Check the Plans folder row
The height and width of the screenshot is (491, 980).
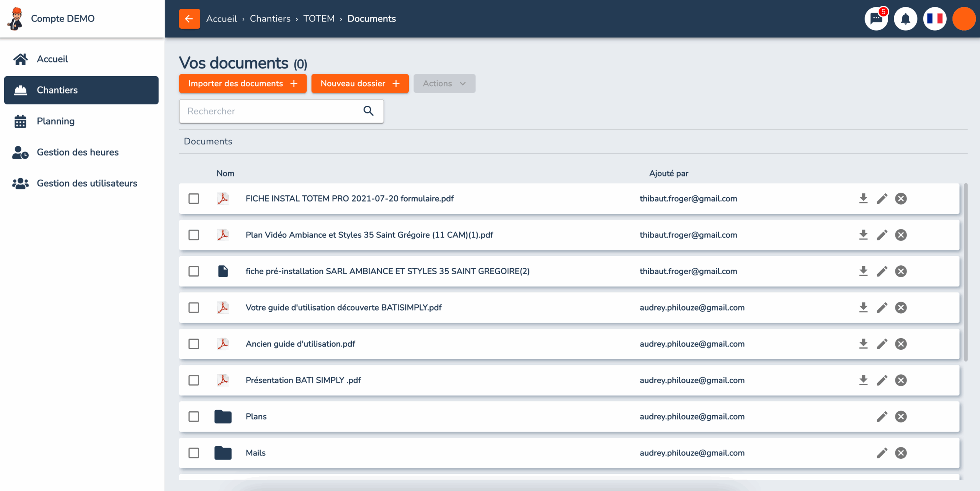point(194,417)
